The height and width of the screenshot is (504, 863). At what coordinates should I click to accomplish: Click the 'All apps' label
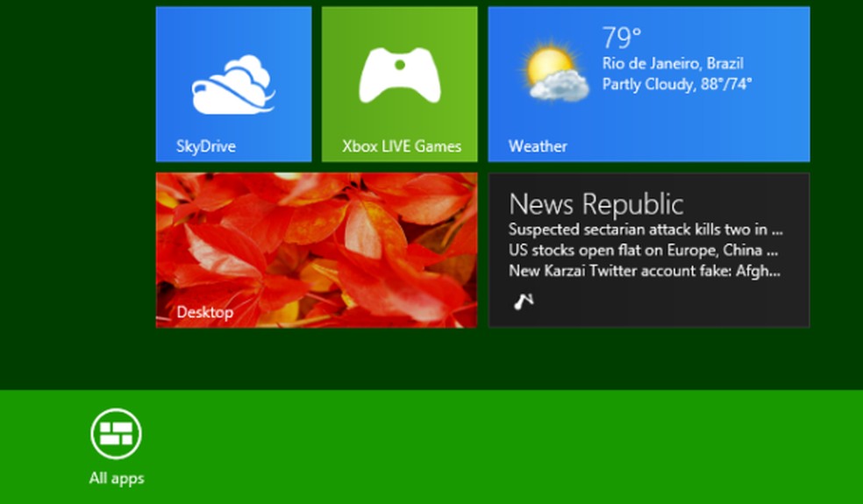click(x=117, y=478)
